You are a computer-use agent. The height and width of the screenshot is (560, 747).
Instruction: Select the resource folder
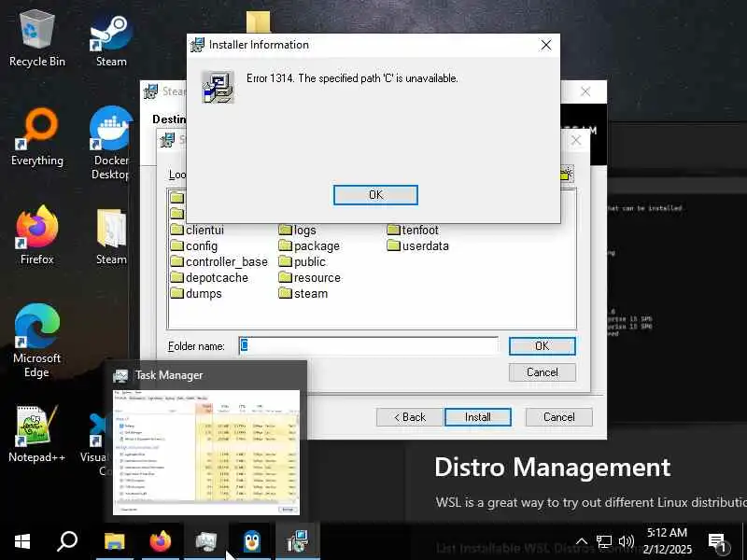pyautogui.click(x=310, y=277)
